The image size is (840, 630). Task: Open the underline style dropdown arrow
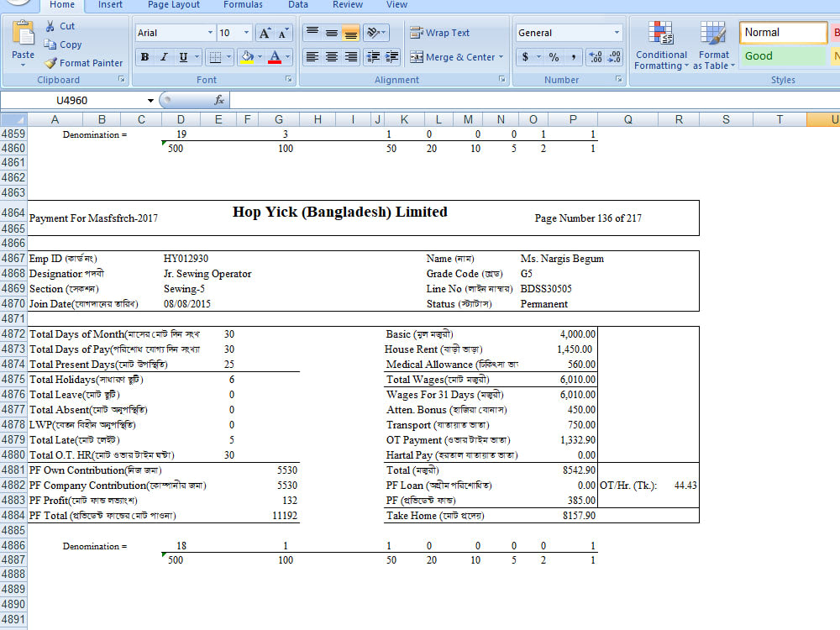[x=197, y=57]
